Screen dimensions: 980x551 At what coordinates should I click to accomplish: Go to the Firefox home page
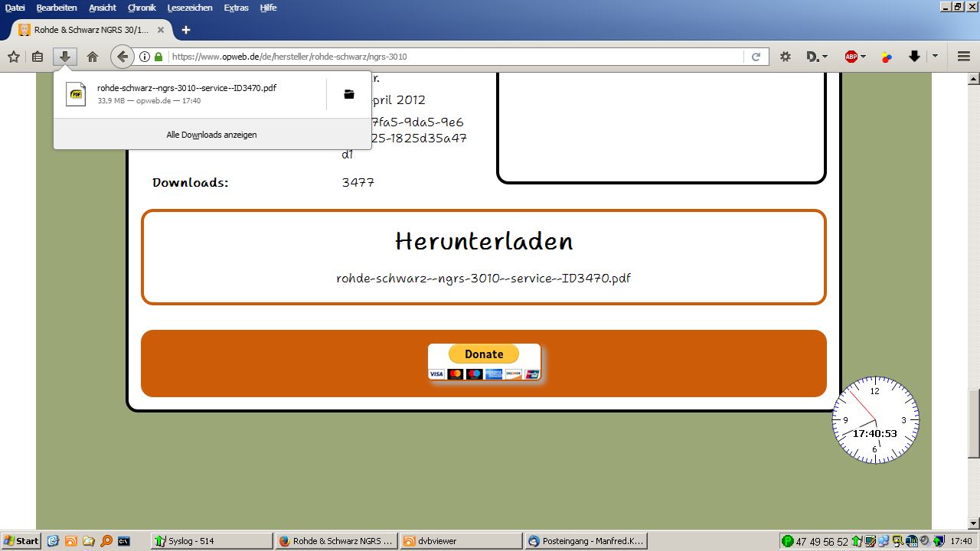[93, 57]
